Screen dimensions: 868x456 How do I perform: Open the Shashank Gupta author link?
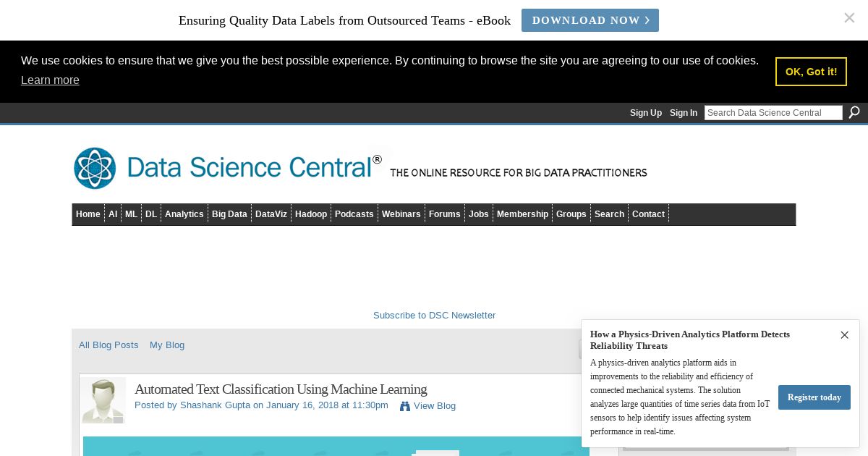(x=215, y=405)
